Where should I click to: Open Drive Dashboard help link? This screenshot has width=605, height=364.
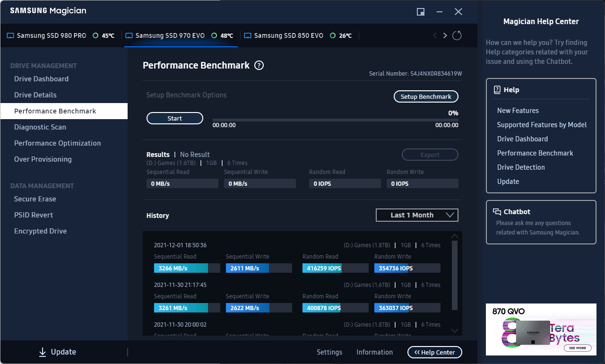coord(522,139)
